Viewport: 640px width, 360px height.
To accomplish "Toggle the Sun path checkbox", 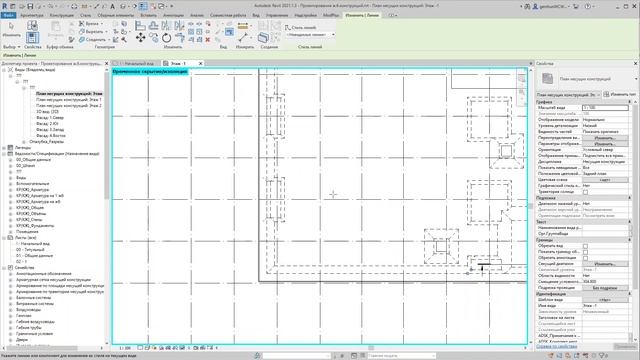I will pyautogui.click(x=585, y=192).
